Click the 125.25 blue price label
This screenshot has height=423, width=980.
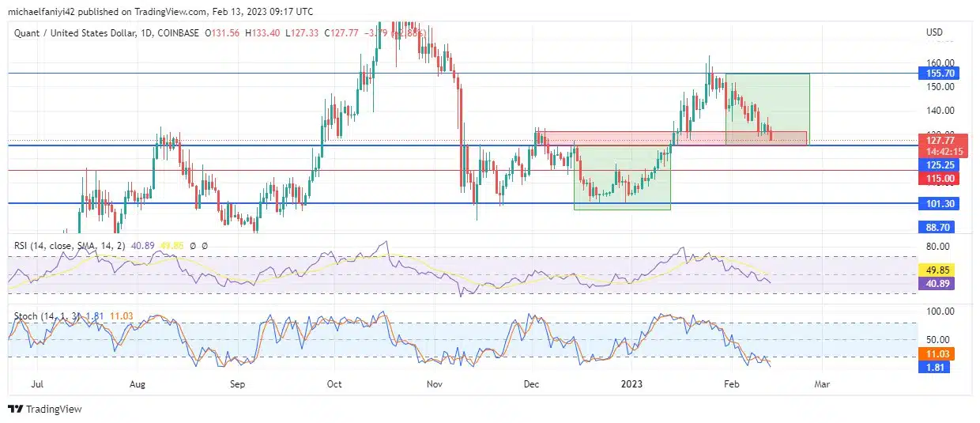[x=937, y=164]
